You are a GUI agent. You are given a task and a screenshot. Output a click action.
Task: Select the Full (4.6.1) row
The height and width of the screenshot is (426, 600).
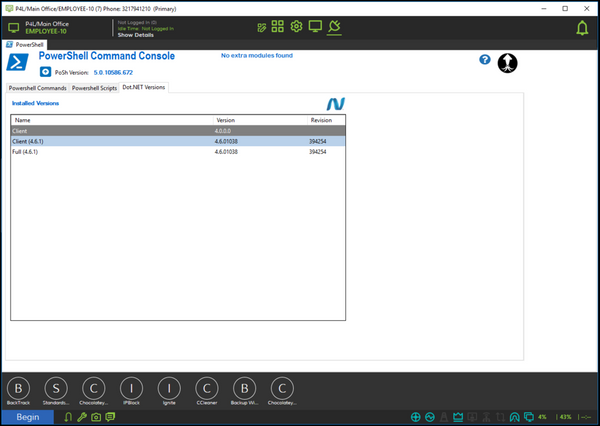point(178,152)
